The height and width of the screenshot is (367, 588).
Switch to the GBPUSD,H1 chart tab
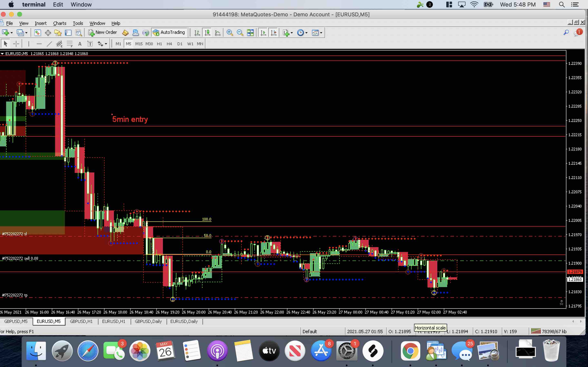coord(81,321)
